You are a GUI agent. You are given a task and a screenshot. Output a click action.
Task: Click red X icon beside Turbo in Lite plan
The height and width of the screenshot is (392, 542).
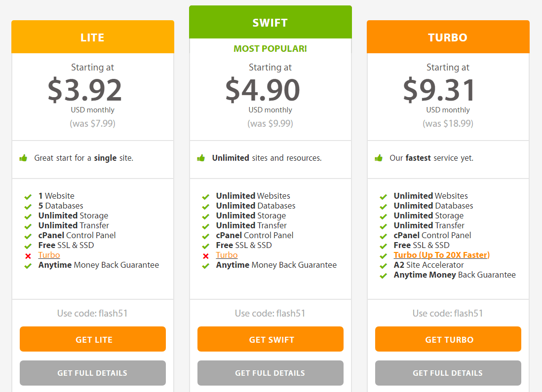pyautogui.click(x=28, y=256)
